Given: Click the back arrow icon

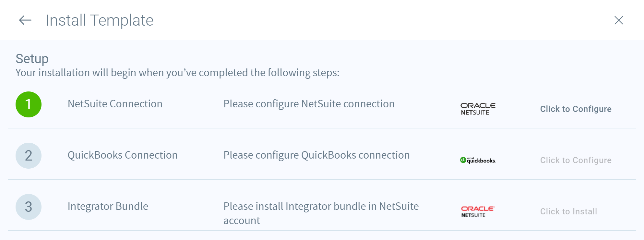Looking at the screenshot, I should (x=25, y=20).
